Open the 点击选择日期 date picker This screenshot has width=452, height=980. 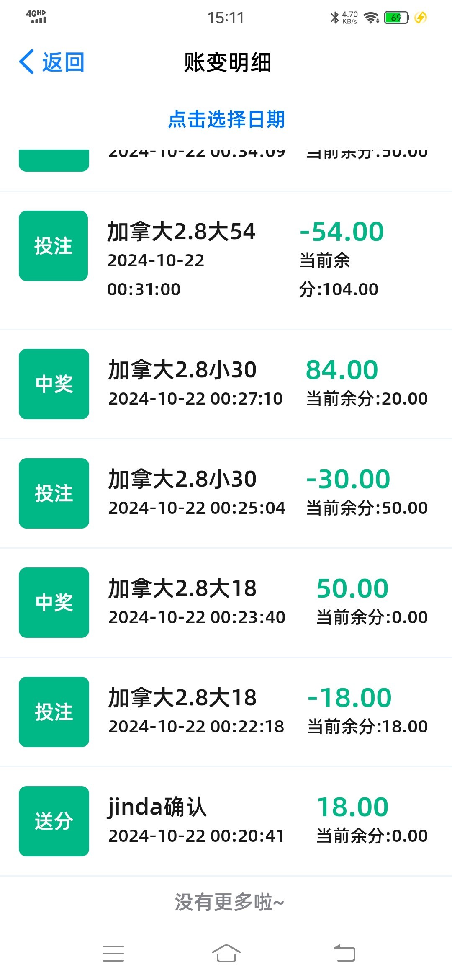click(226, 119)
